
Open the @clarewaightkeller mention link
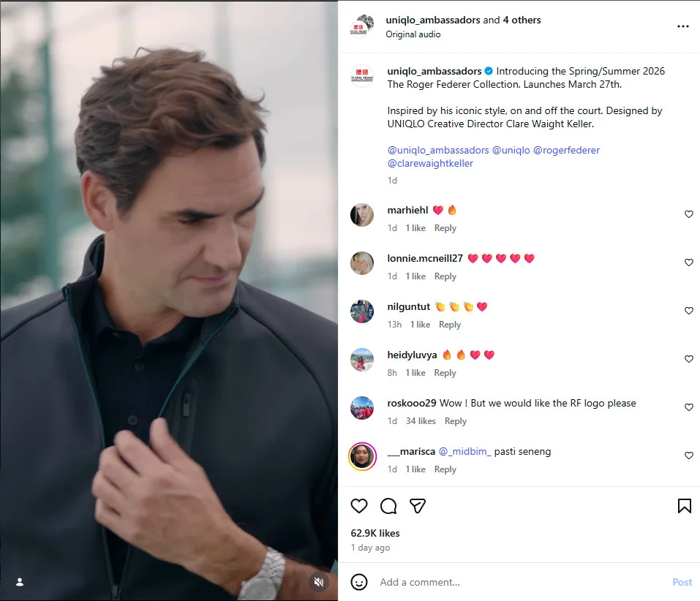coord(430,163)
